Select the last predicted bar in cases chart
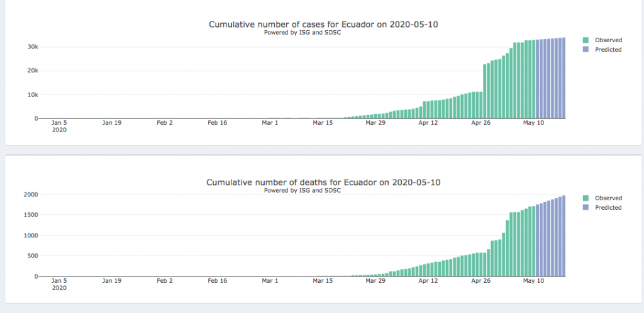Screen dimensions: 644x313 coord(563,77)
